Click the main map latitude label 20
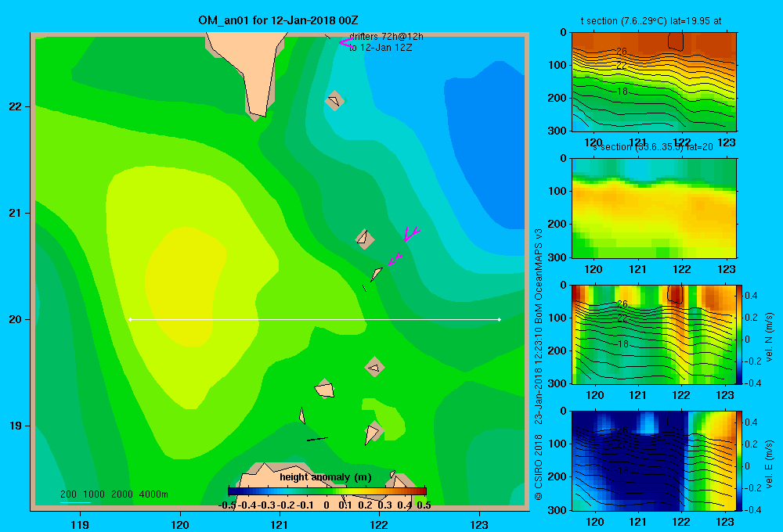This screenshot has height=532, width=783. pos(16,319)
